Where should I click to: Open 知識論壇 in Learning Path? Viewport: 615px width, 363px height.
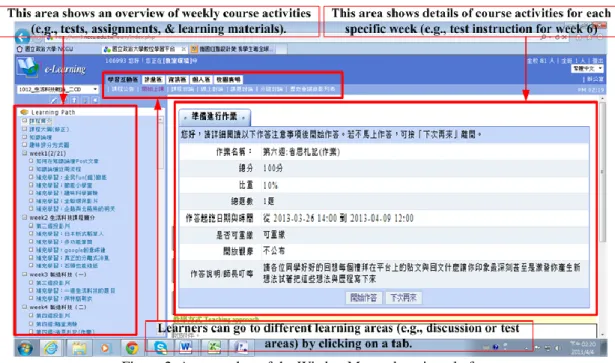pos(40,137)
